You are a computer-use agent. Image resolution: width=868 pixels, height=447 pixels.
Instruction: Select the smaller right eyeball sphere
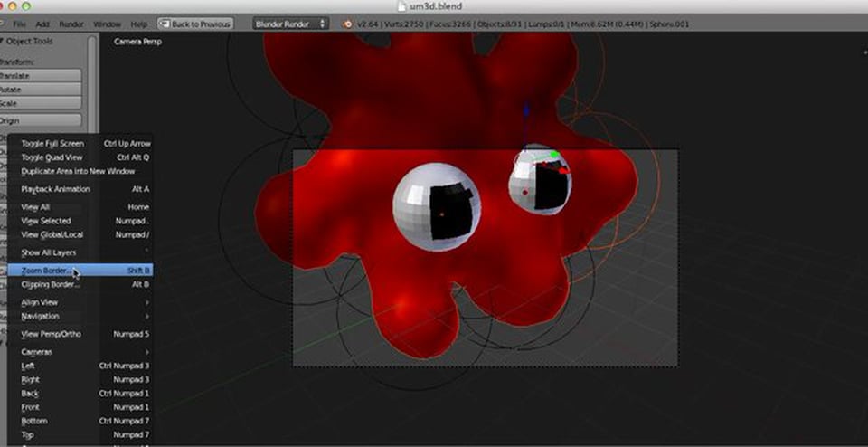click(x=540, y=180)
